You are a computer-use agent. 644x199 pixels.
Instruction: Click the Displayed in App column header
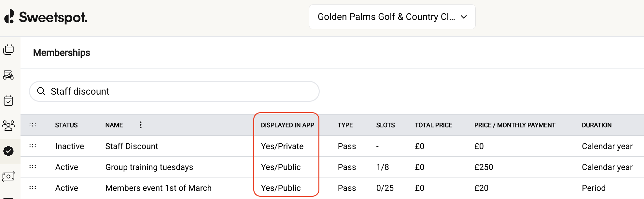point(287,125)
